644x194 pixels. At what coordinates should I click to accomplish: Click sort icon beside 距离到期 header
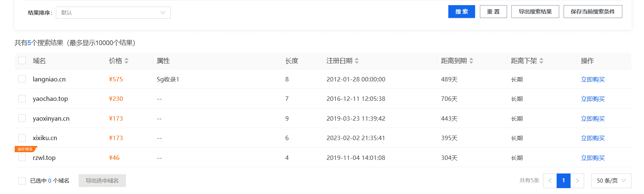click(471, 61)
